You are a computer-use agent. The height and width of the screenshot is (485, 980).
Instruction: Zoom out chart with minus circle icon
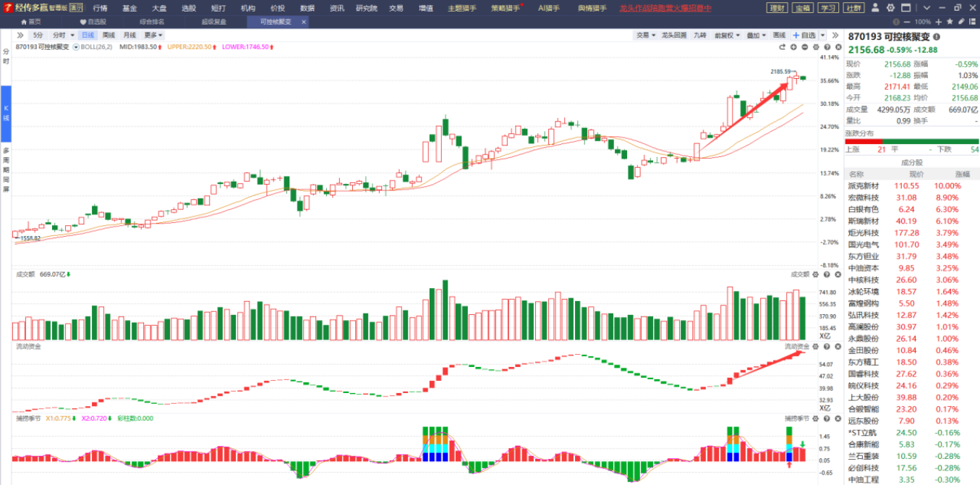coord(805,47)
